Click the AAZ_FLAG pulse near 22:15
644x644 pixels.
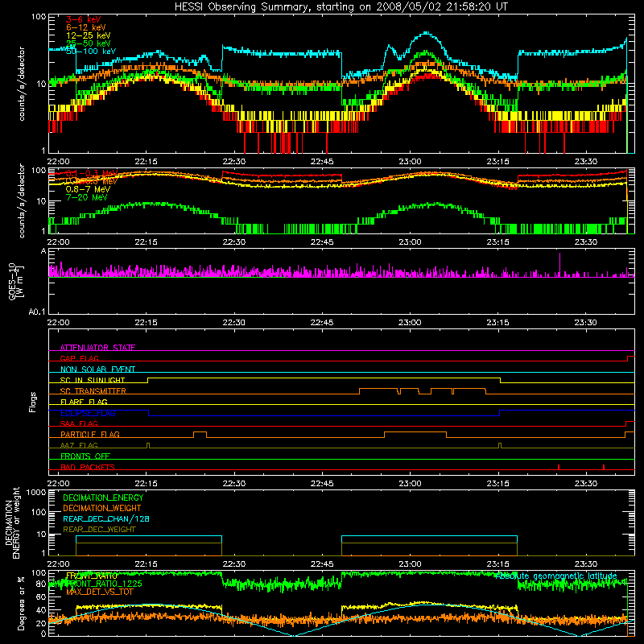pyautogui.click(x=148, y=445)
